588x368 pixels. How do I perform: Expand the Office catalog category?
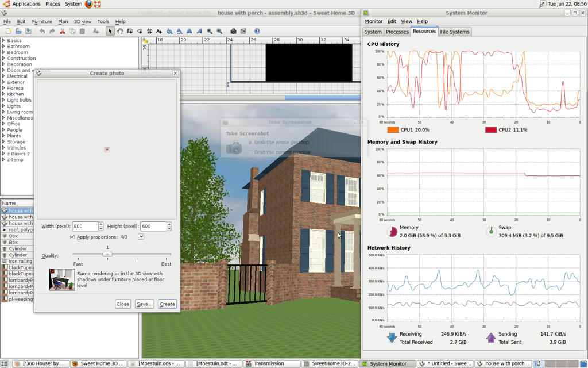pos(3,124)
